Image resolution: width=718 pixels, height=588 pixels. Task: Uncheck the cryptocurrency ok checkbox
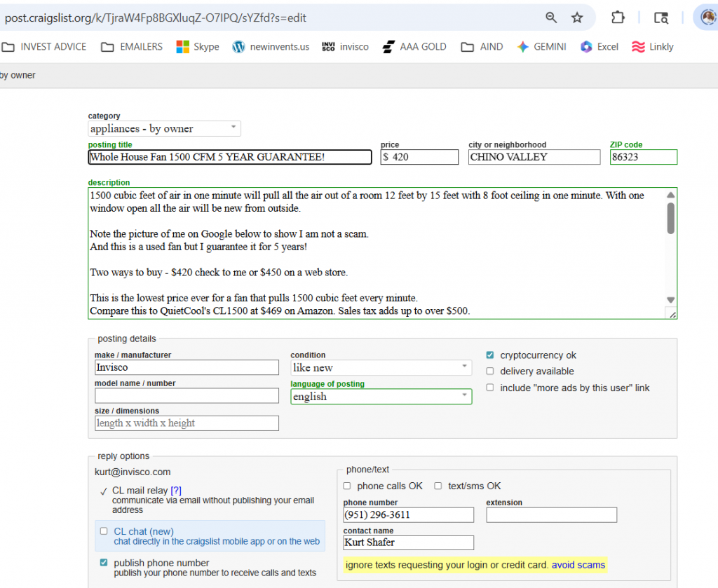click(490, 355)
